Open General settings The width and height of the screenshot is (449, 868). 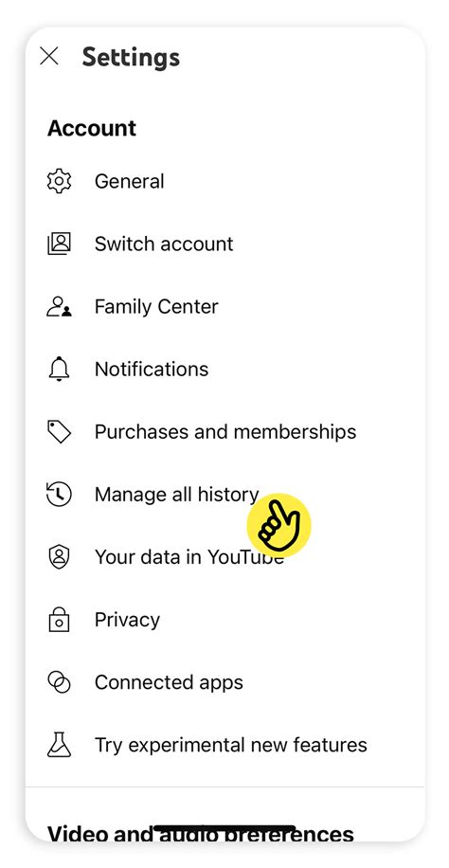(224, 182)
